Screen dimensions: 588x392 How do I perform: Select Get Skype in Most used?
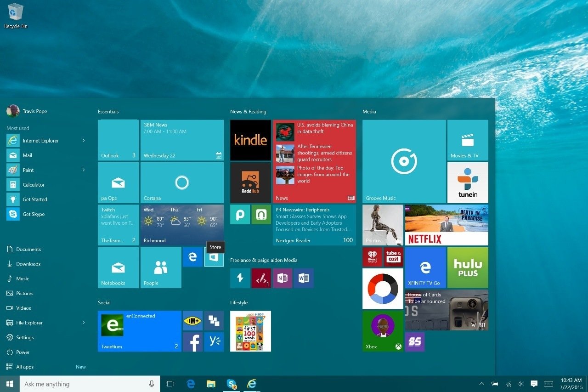(46, 214)
